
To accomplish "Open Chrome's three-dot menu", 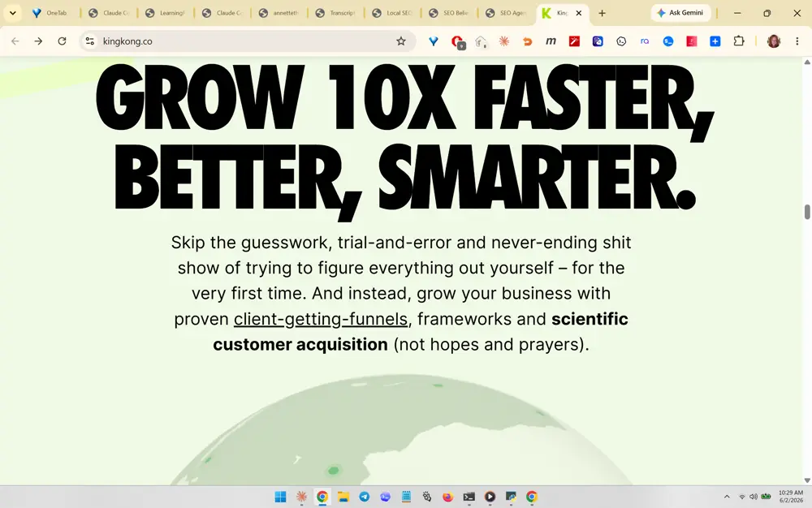I will tap(797, 41).
